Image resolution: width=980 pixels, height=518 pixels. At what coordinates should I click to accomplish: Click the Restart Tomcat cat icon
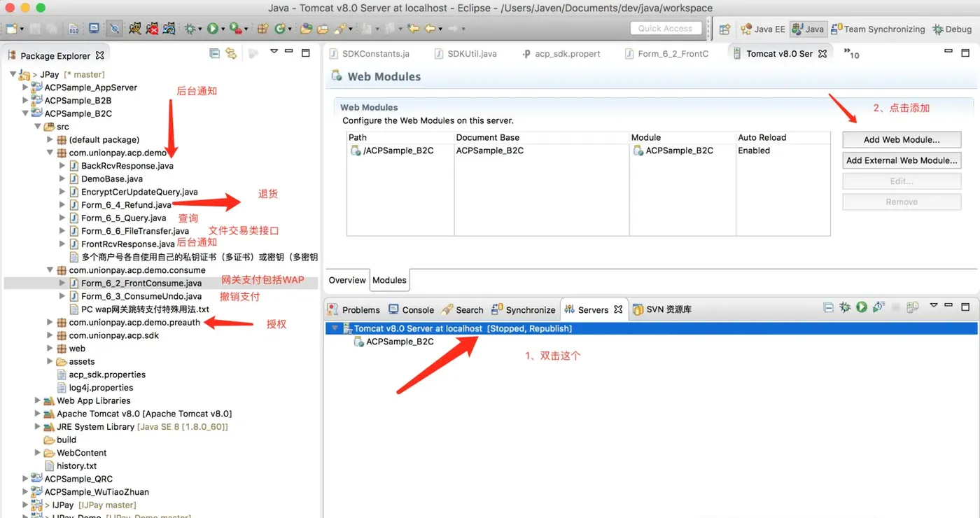pos(169,29)
